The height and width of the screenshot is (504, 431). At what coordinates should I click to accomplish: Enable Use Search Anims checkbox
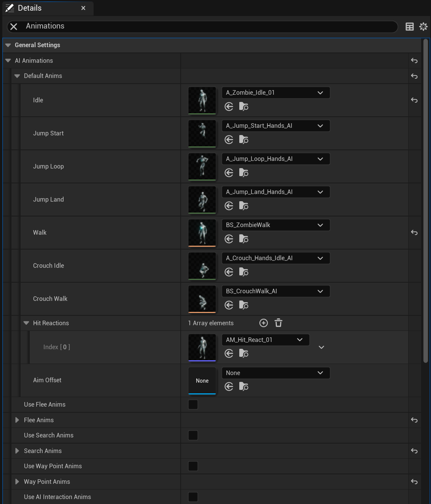coord(193,436)
